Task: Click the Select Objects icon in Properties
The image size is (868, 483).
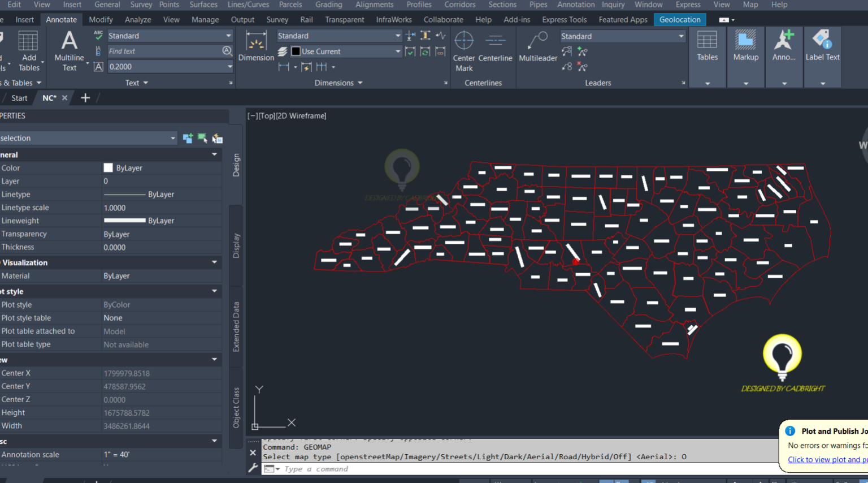Action: (x=202, y=138)
